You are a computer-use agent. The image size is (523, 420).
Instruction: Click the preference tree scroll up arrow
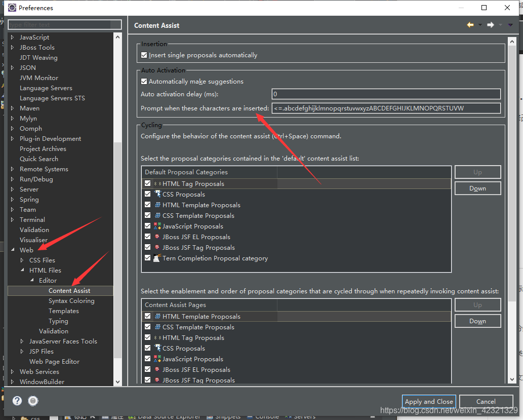[x=118, y=37]
